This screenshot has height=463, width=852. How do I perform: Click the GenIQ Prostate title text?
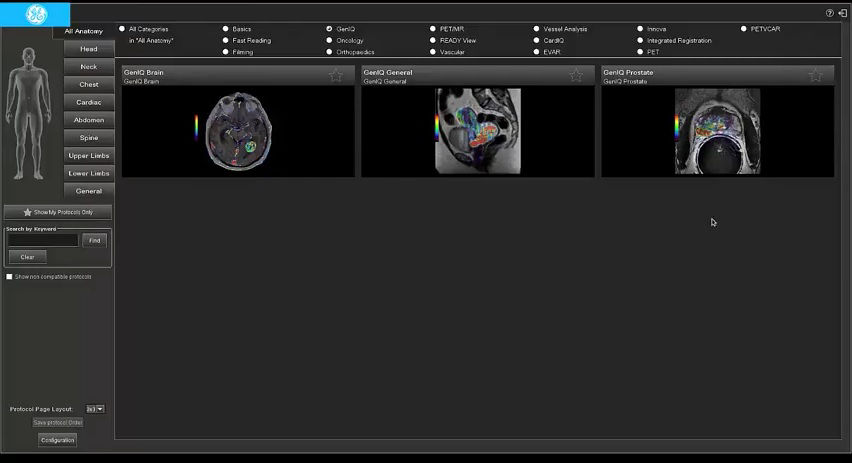click(x=628, y=72)
